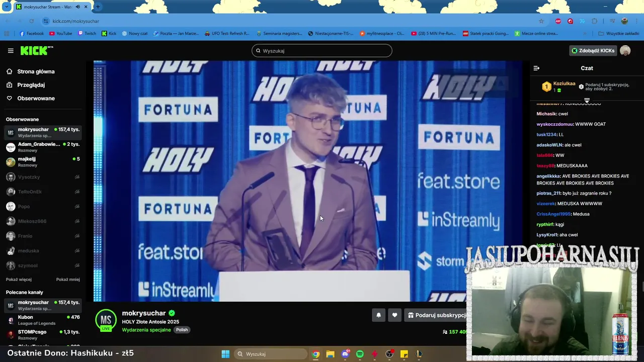Open the Przeglądaj section
This screenshot has height=362, width=644.
coord(31,85)
